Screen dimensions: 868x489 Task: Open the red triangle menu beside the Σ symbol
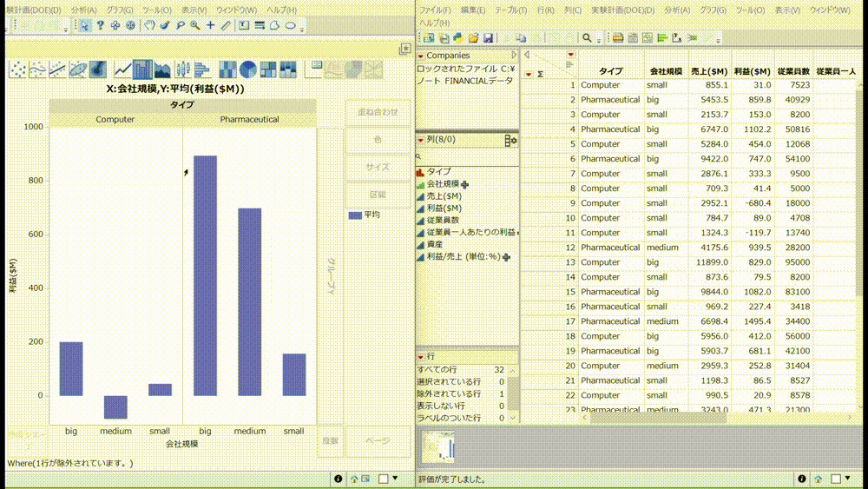click(529, 74)
